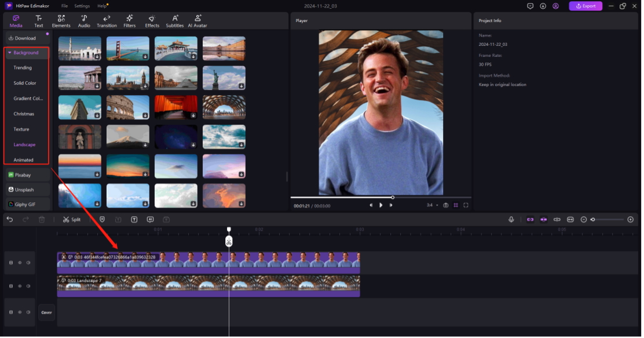Open the AI Avatar panel

click(x=197, y=21)
